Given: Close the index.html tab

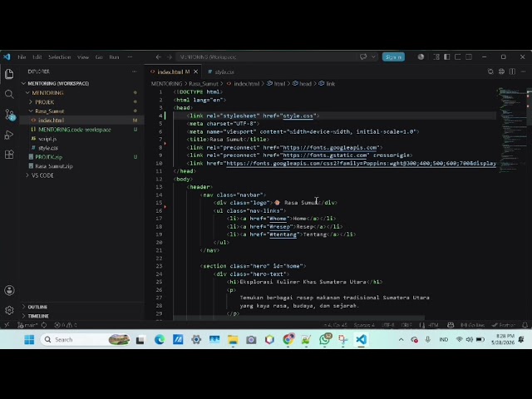Looking at the screenshot, I should pyautogui.click(x=196, y=72).
